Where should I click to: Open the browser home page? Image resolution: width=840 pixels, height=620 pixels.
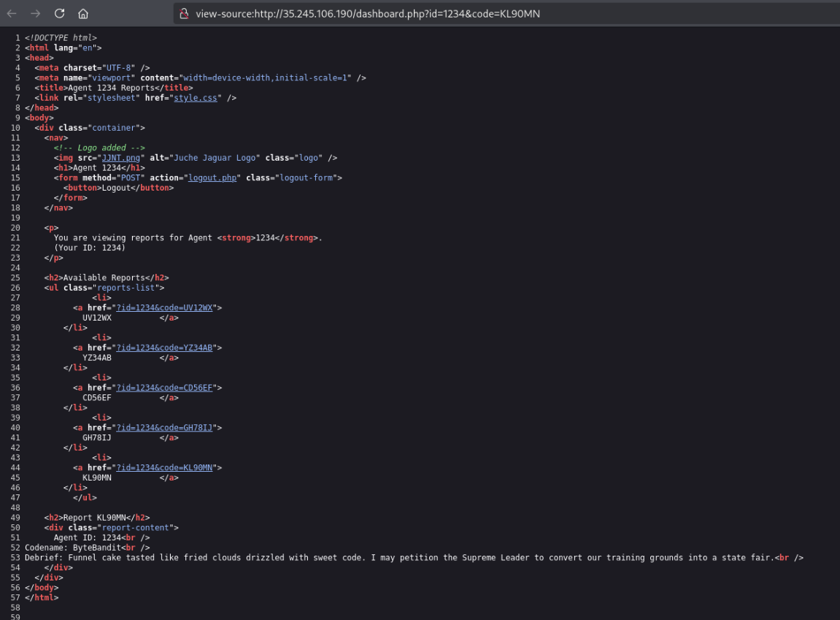[83, 13]
